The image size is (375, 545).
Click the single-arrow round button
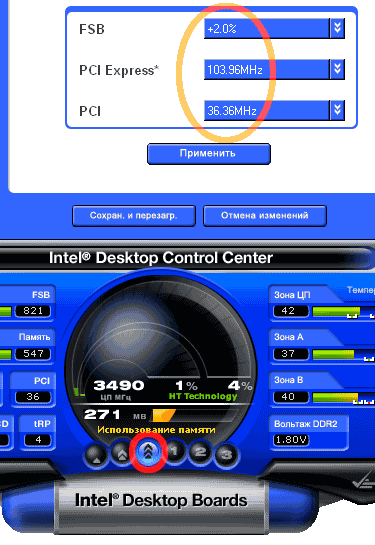point(96,454)
